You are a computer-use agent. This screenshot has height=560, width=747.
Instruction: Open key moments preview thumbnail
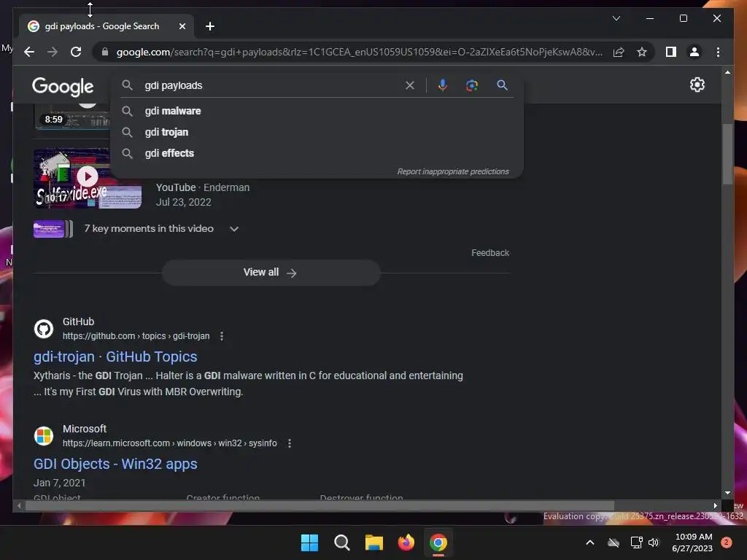[53, 229]
